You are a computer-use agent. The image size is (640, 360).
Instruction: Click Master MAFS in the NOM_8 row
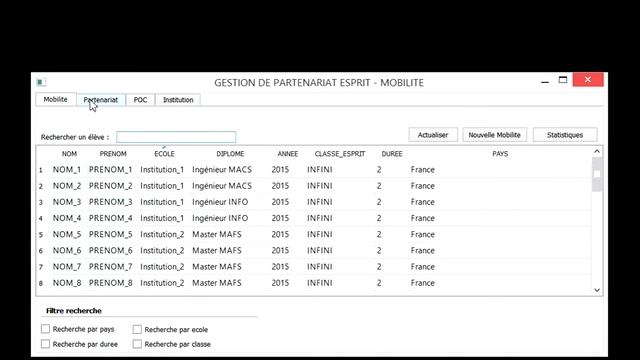[x=217, y=282]
